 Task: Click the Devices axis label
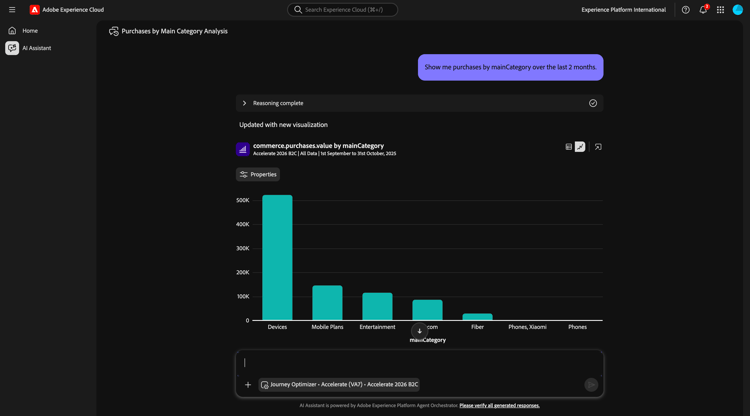click(x=277, y=327)
